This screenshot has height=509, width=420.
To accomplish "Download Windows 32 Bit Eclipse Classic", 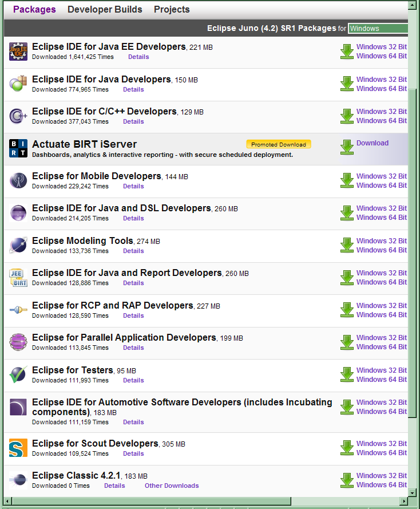I will [x=382, y=476].
